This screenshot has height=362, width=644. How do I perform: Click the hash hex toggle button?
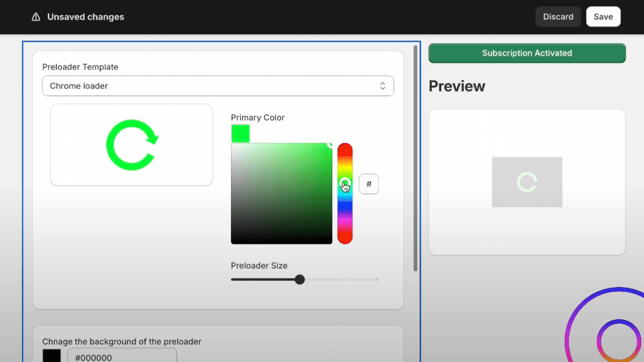(369, 184)
